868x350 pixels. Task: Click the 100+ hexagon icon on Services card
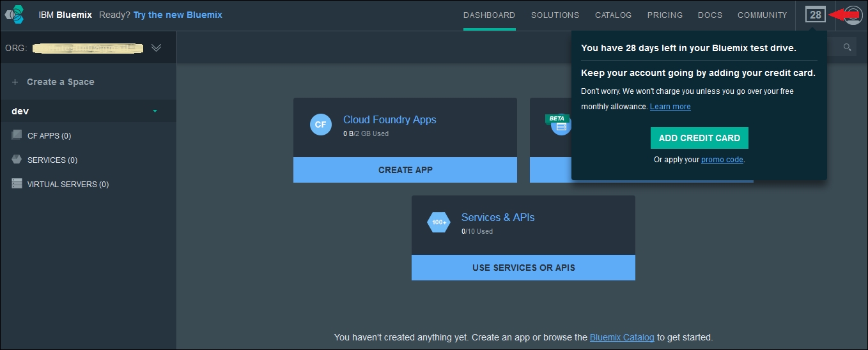pos(439,222)
